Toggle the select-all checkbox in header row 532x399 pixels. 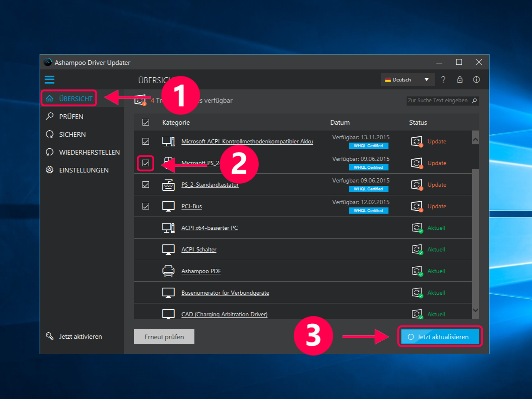click(x=145, y=122)
